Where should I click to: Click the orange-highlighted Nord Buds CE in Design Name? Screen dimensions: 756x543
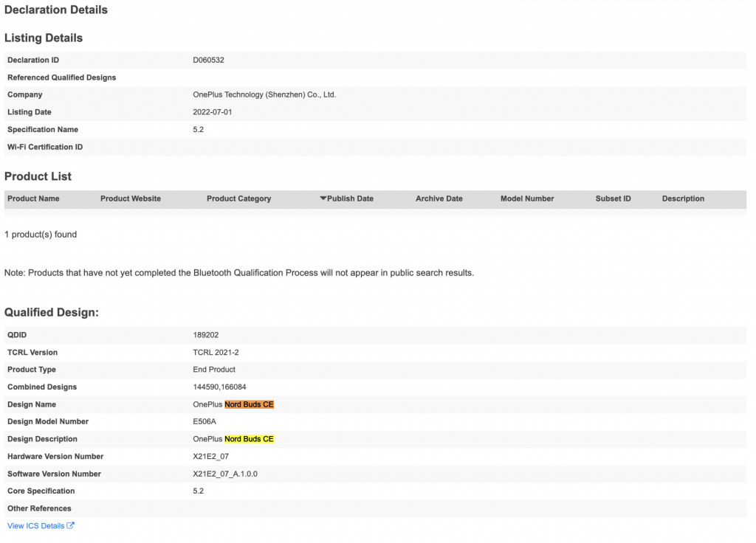pos(250,404)
